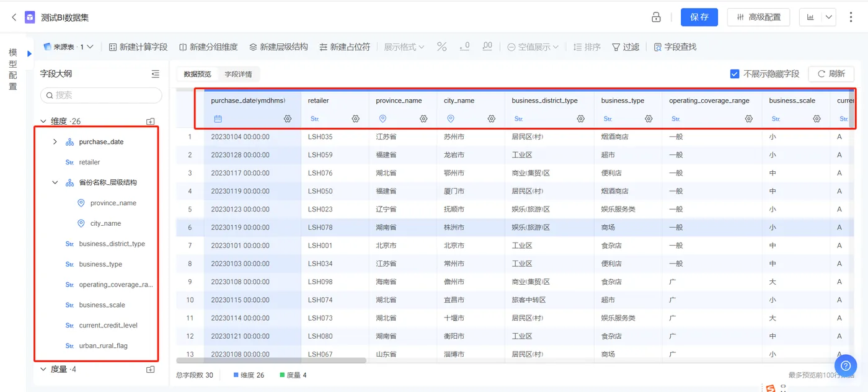Screen dimensions: 868x392
Task: Click 新建层级结构
Action: (278, 47)
